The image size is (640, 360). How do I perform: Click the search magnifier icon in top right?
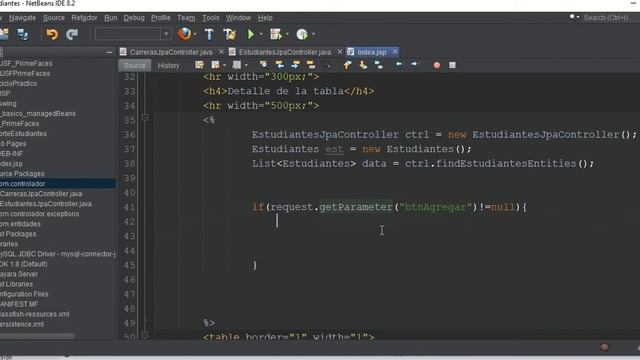[572, 17]
